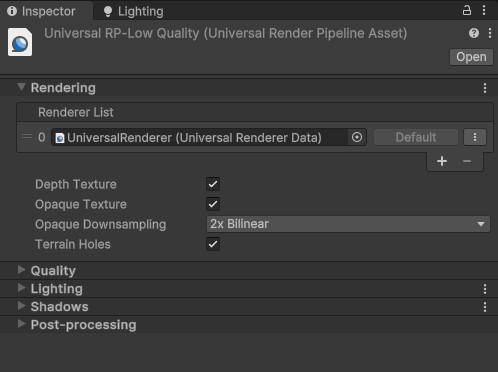Open the Opaque Downsampling dropdown

(x=348, y=224)
